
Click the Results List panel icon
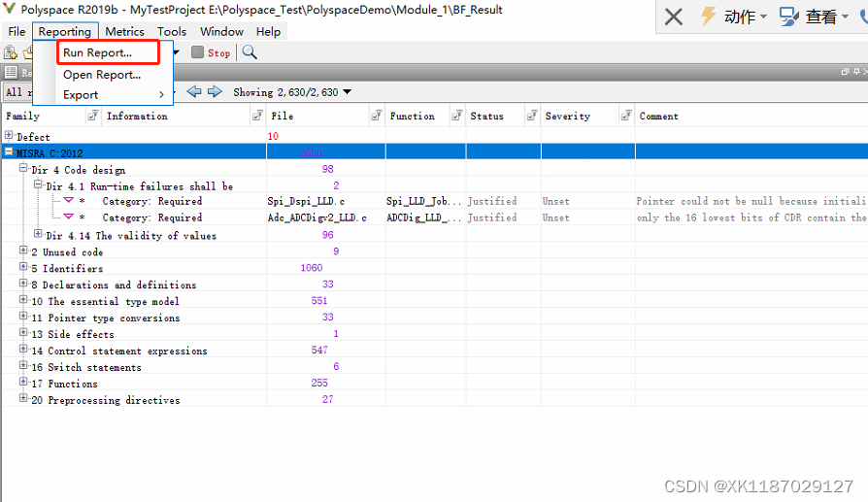coord(11,72)
